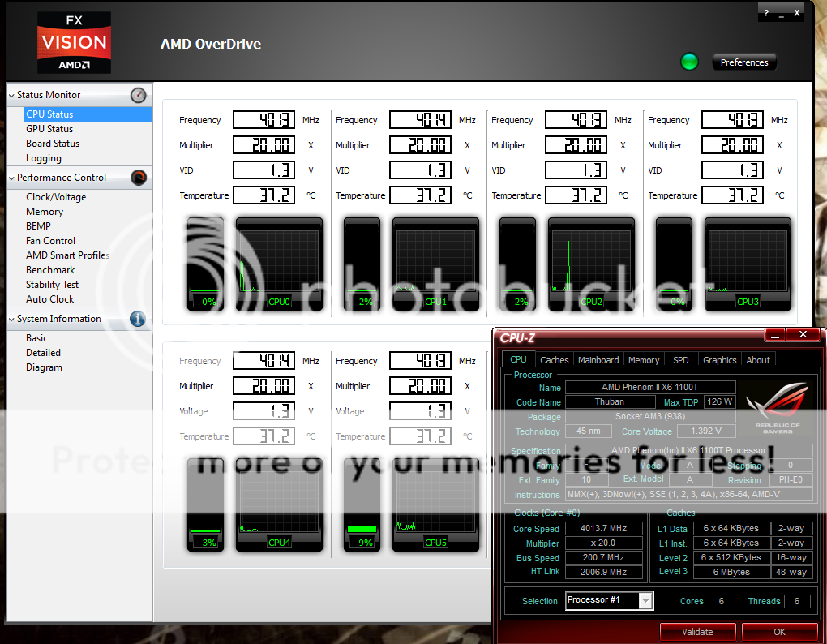Select the Stability Test item
The image size is (827, 644).
coord(53,285)
